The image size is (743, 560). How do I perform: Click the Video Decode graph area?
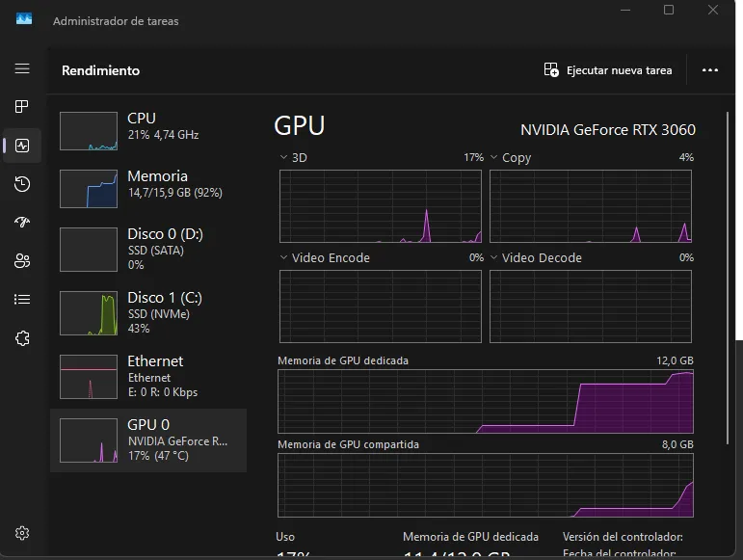[x=591, y=307]
